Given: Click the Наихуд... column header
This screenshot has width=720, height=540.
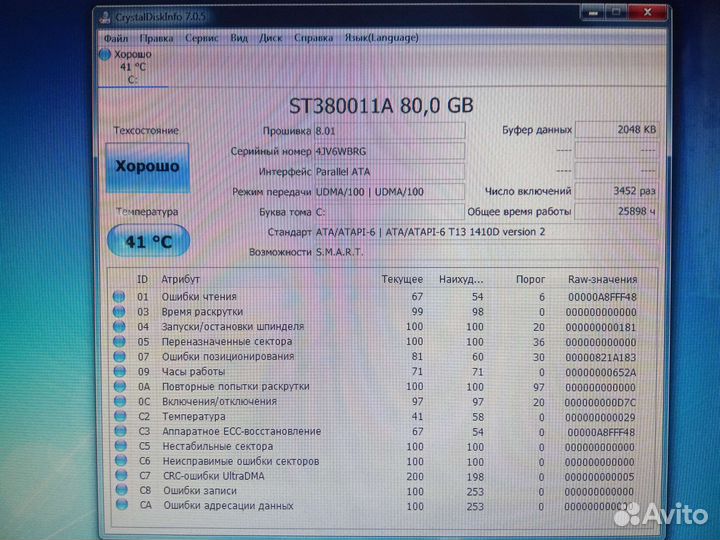Looking at the screenshot, I should click(461, 279).
